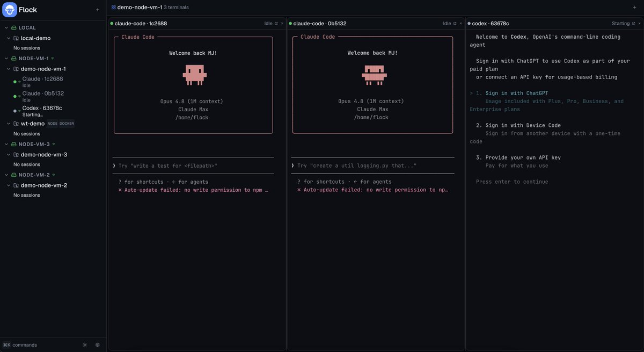The height and width of the screenshot is (352, 644).
Task: Click green status dot of Claude 1c2688 session
Action: tap(15, 81)
